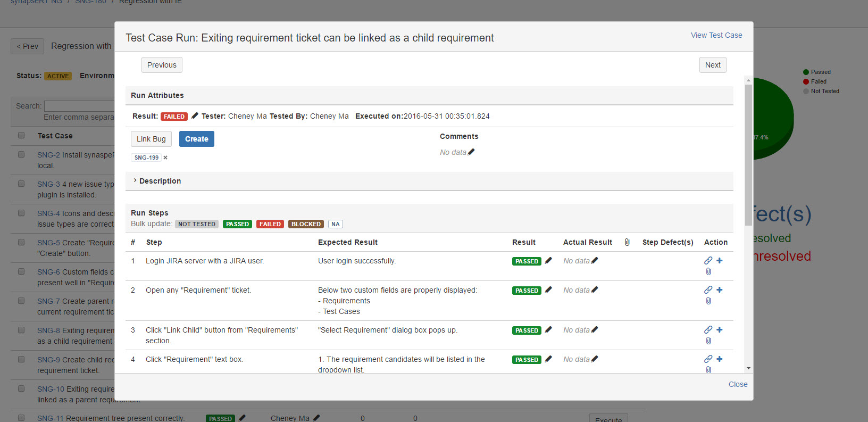Edit result pencil in SNG-11 row
Viewport: 868px width, 422px height.
point(242,418)
